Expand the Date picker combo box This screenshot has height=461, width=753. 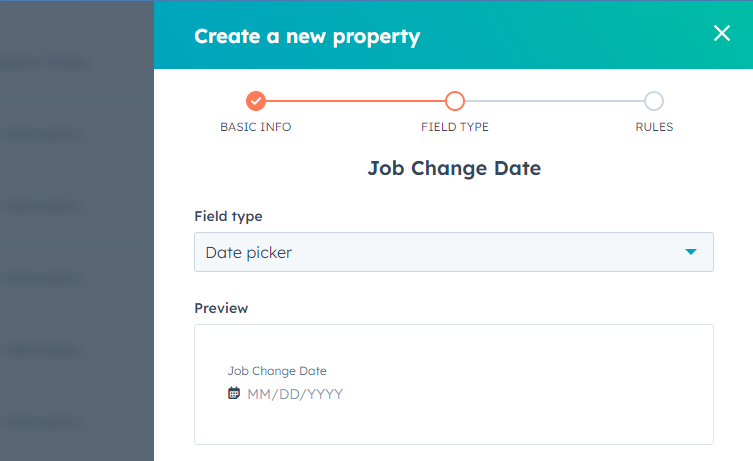tap(454, 252)
